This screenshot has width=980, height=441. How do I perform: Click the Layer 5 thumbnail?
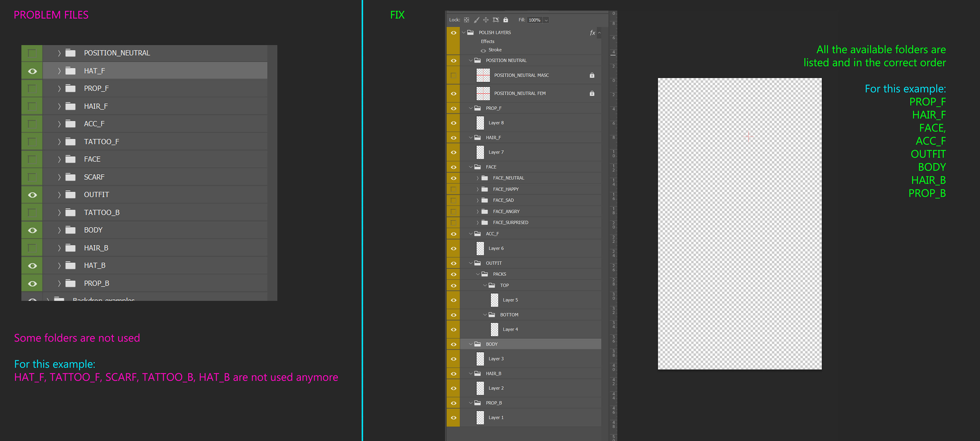[x=494, y=300]
